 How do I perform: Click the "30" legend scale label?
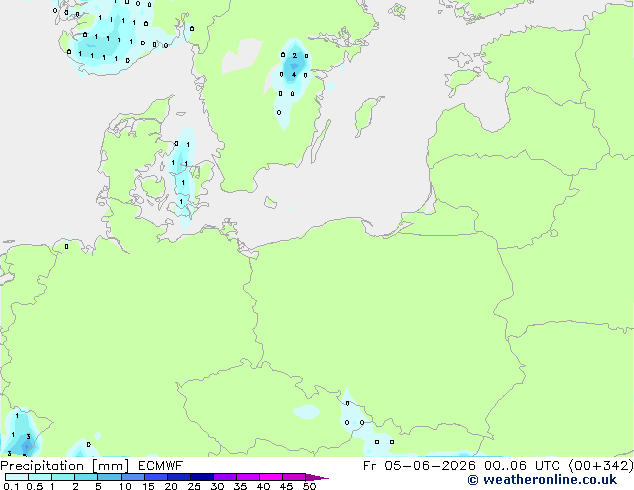coord(217,486)
